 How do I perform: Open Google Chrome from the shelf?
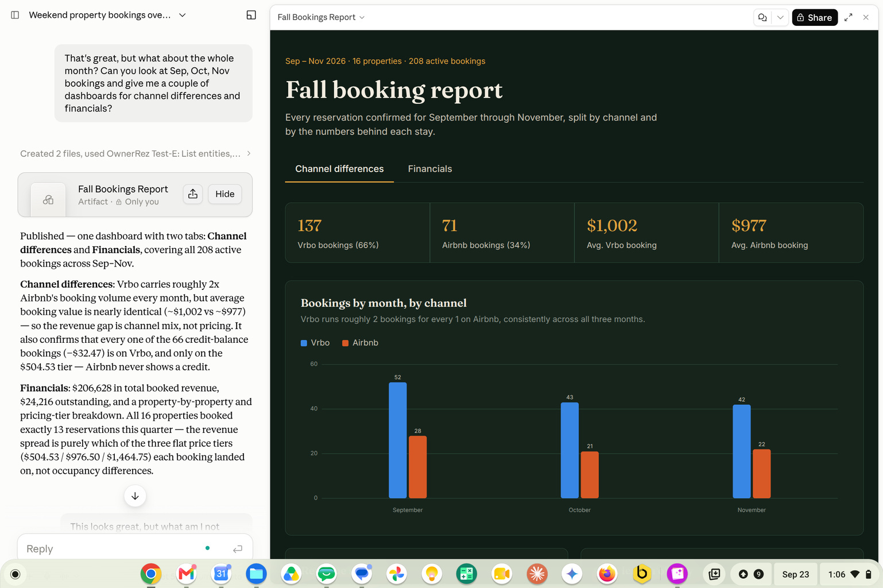tap(151, 574)
